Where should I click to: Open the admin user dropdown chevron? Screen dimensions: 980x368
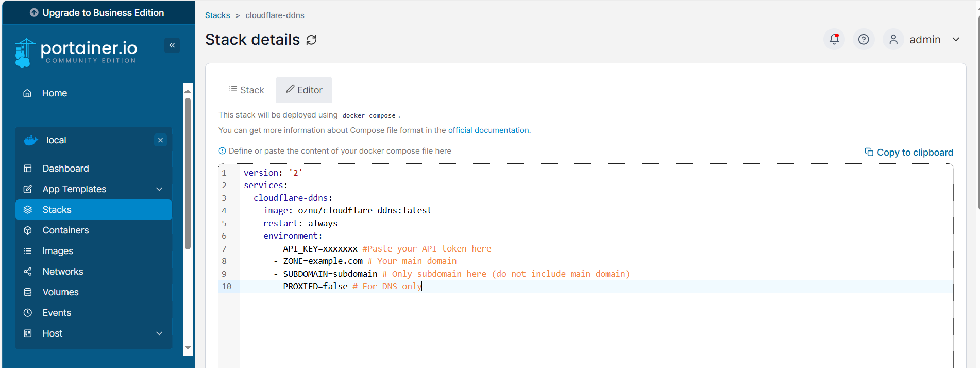(x=956, y=39)
